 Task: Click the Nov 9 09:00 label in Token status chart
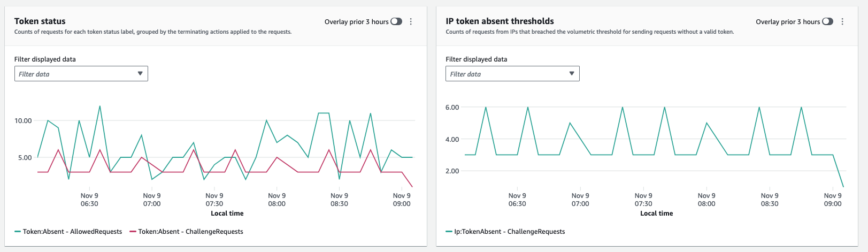[402, 200]
